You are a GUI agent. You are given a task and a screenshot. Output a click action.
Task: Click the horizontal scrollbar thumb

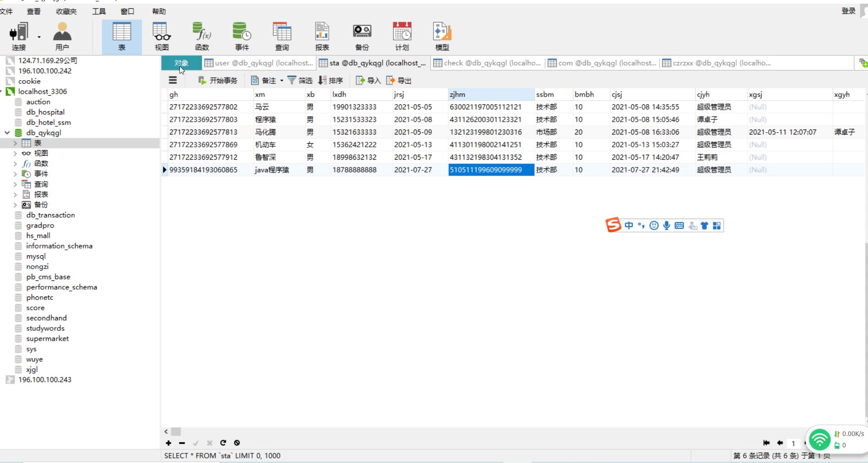(x=176, y=431)
